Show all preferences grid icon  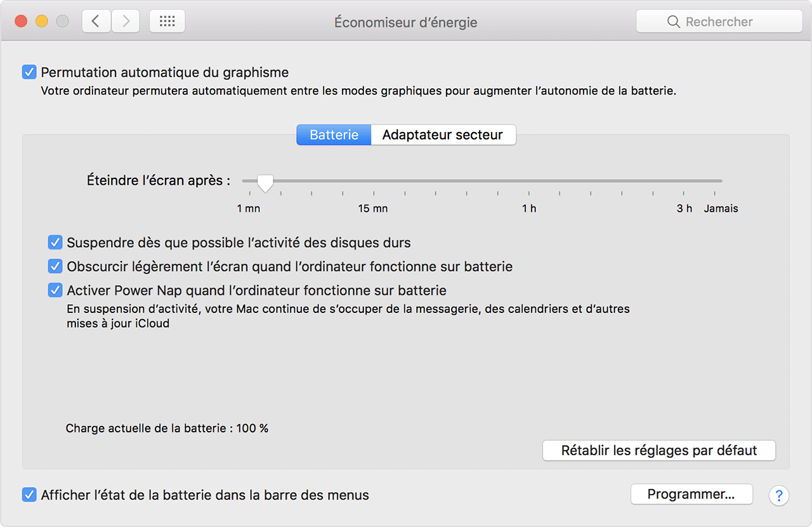[167, 22]
